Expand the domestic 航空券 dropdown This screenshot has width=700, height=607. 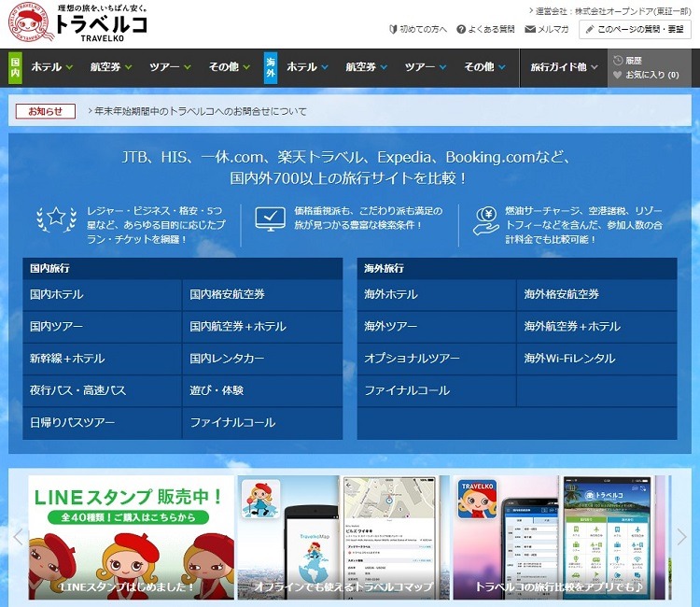pyautogui.click(x=111, y=67)
